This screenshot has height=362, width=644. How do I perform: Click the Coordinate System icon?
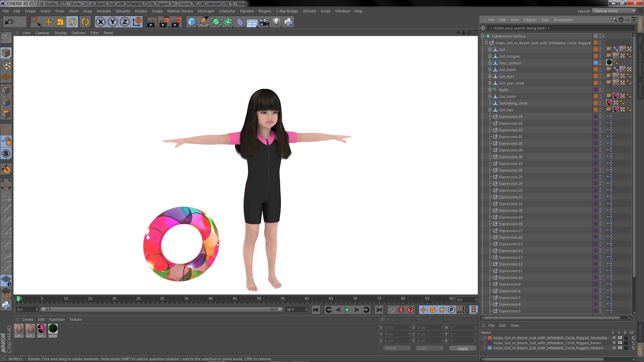(137, 22)
